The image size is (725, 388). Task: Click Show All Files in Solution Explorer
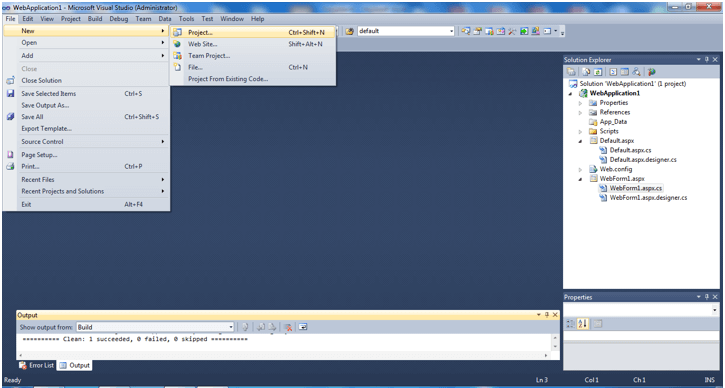click(586, 72)
